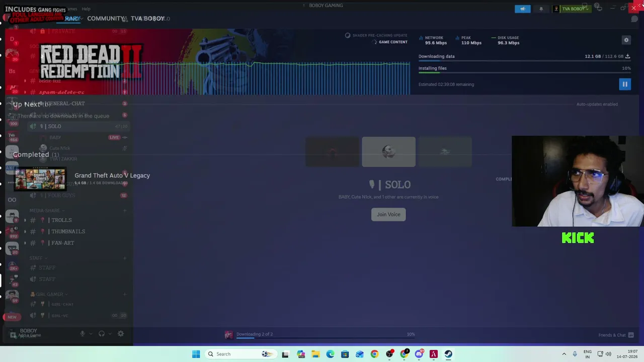The height and width of the screenshot is (362, 644).
Task: Click the bottom Downloading 2 of 2 progress bar
Action: (x=326, y=338)
